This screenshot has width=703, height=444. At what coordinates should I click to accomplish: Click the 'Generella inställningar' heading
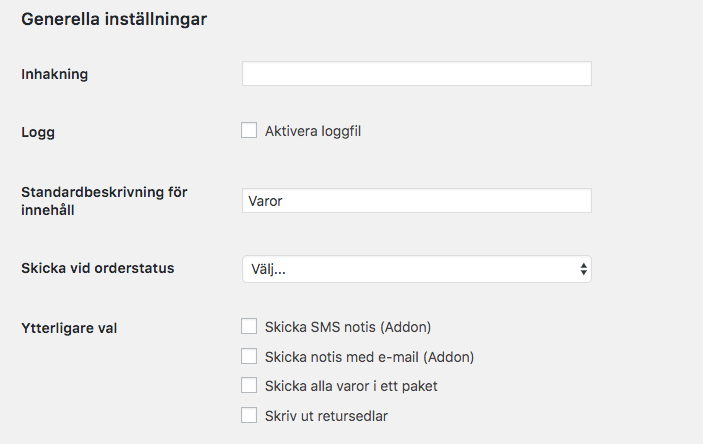(114, 19)
